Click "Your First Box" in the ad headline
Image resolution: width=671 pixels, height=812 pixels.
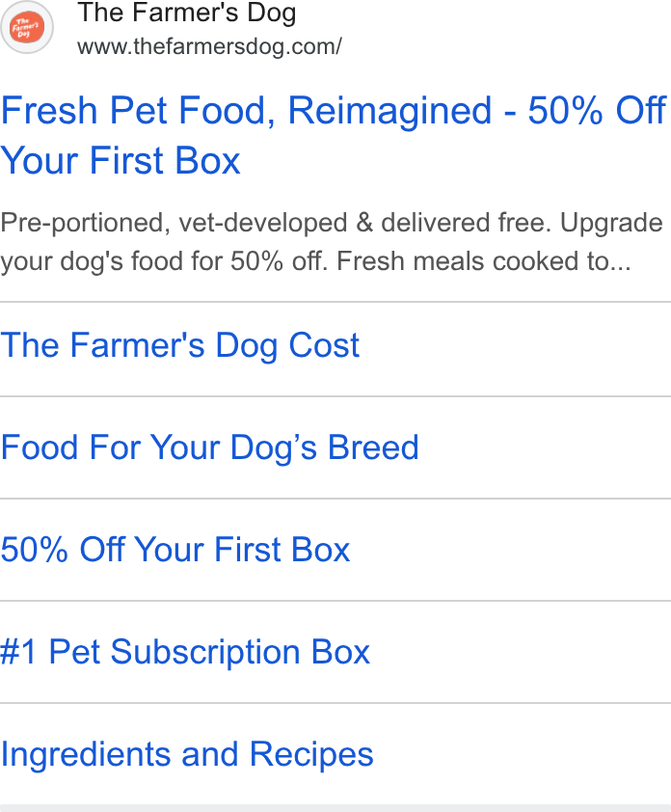tap(121, 160)
